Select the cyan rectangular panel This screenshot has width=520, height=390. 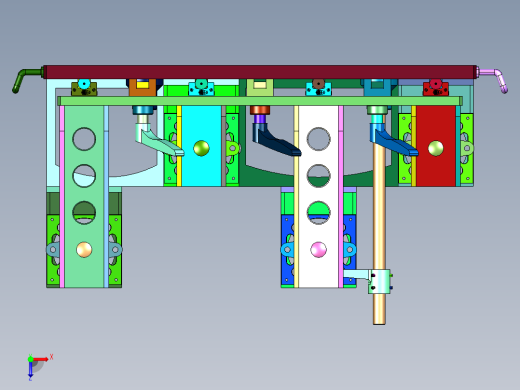(201, 146)
